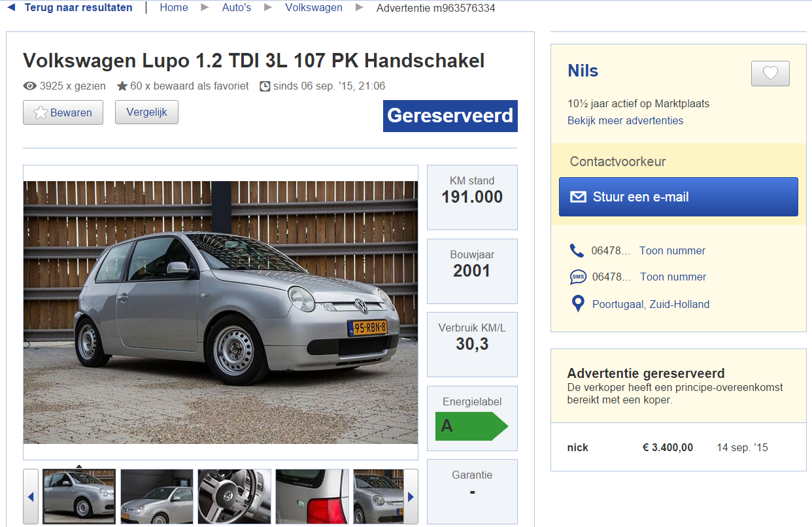Open the Volkswagen breadcrumb
Viewport: 812px width, 527px height.
click(x=314, y=8)
